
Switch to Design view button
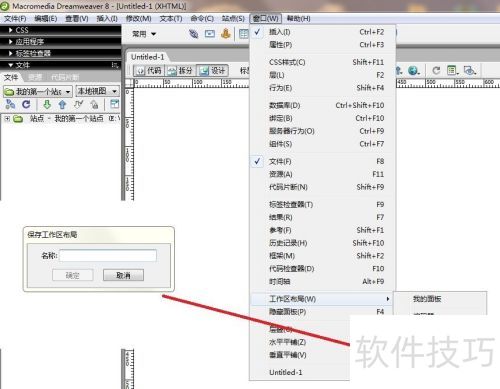pos(212,70)
